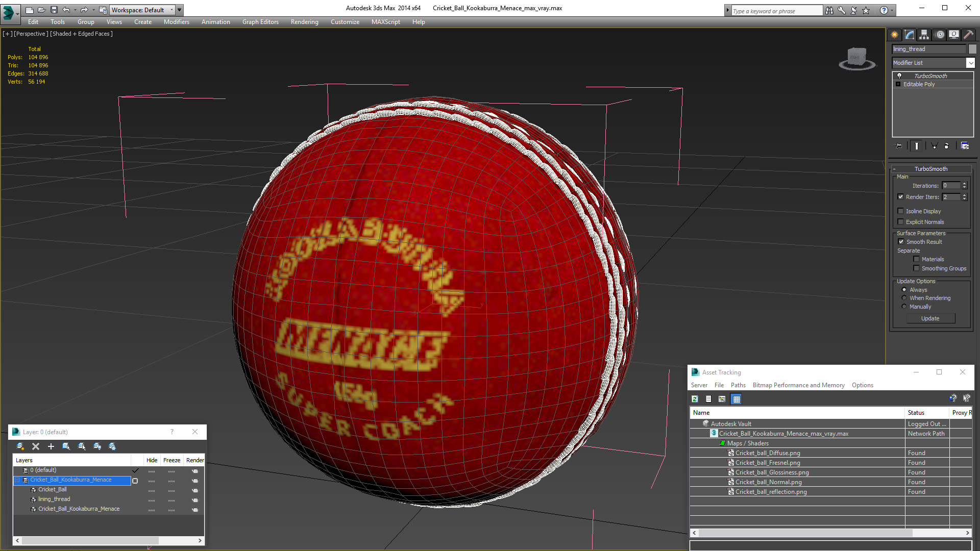The image size is (980, 551).
Task: Toggle the TurboSmooth lightbulb icon
Action: click(x=899, y=76)
